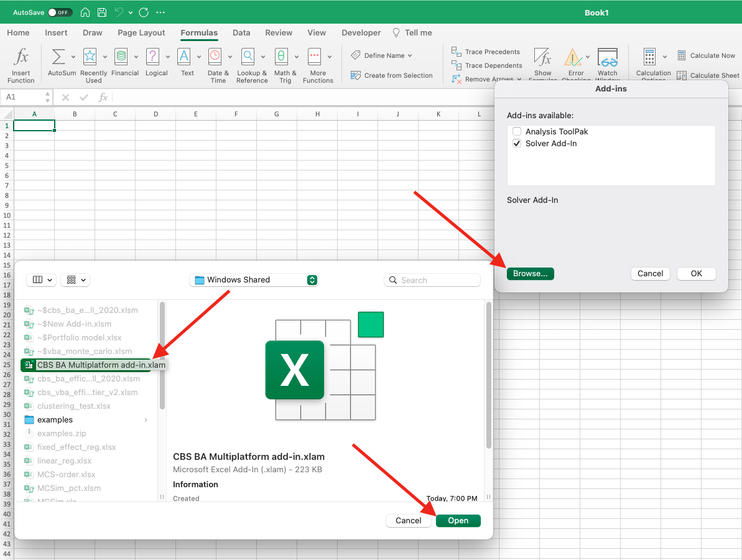742x560 pixels.
Task: Uncheck the Solver Add-In checkbox
Action: point(517,144)
